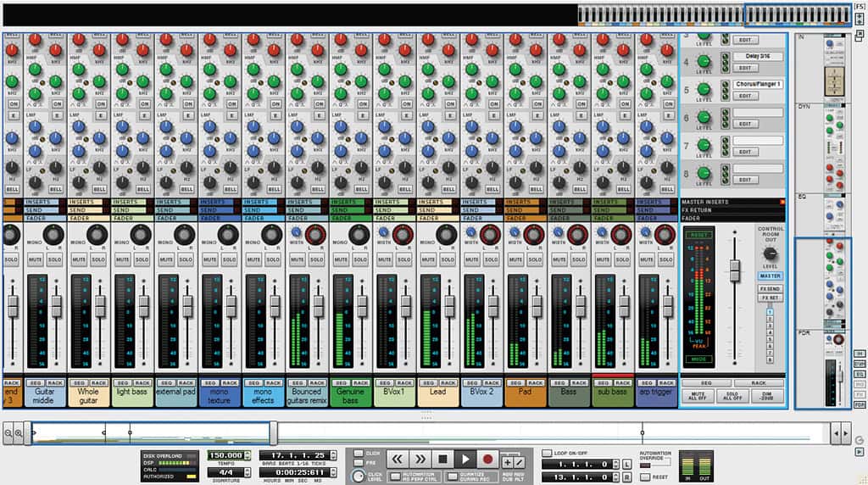Image resolution: width=868 pixels, height=485 pixels.
Task: Zoom in the song navigator
Action: pyautogui.click(x=19, y=433)
